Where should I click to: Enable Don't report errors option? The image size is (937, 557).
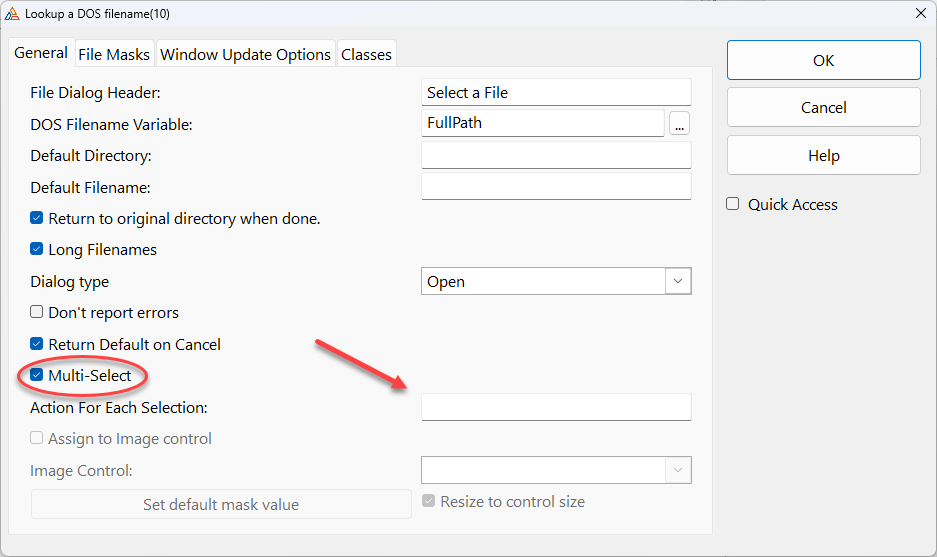pos(37,312)
